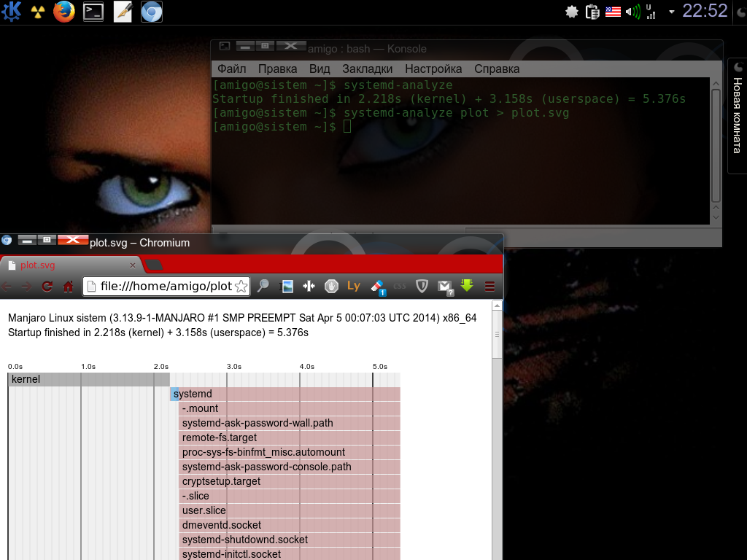Image resolution: width=747 pixels, height=560 pixels.
Task: Click the css extension icon
Action: tap(400, 286)
